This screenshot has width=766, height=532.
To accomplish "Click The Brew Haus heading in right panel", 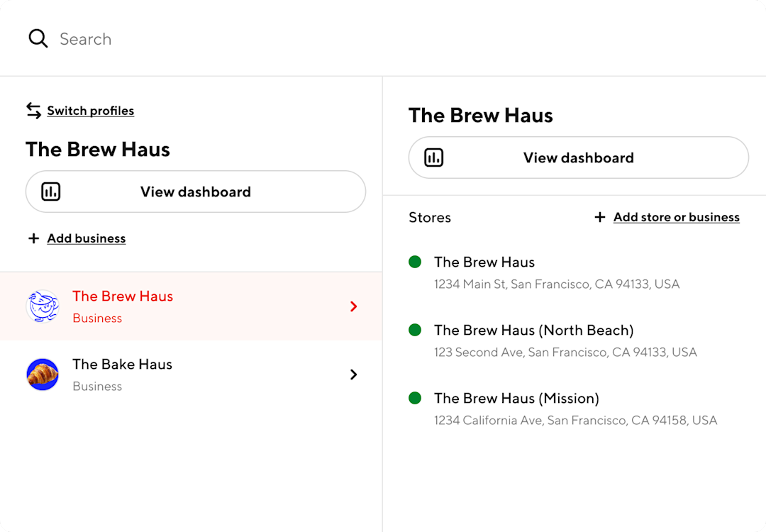I will coord(481,116).
